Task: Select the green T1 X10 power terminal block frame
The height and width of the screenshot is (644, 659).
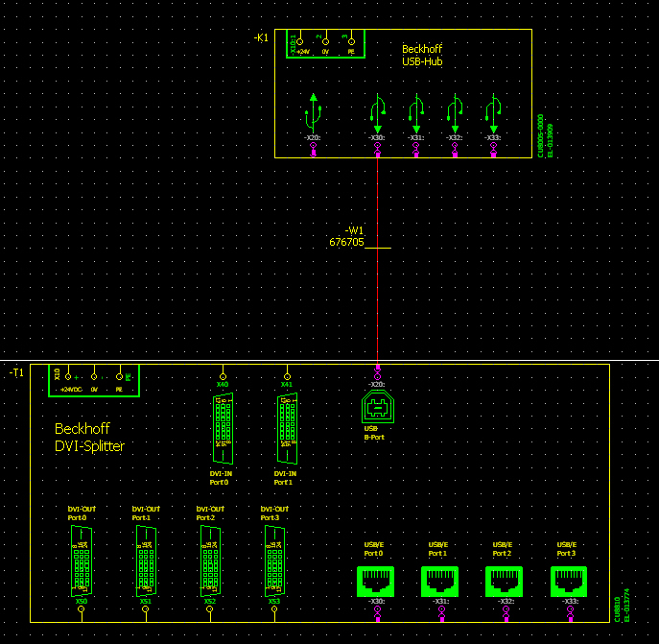Action: (x=94, y=380)
